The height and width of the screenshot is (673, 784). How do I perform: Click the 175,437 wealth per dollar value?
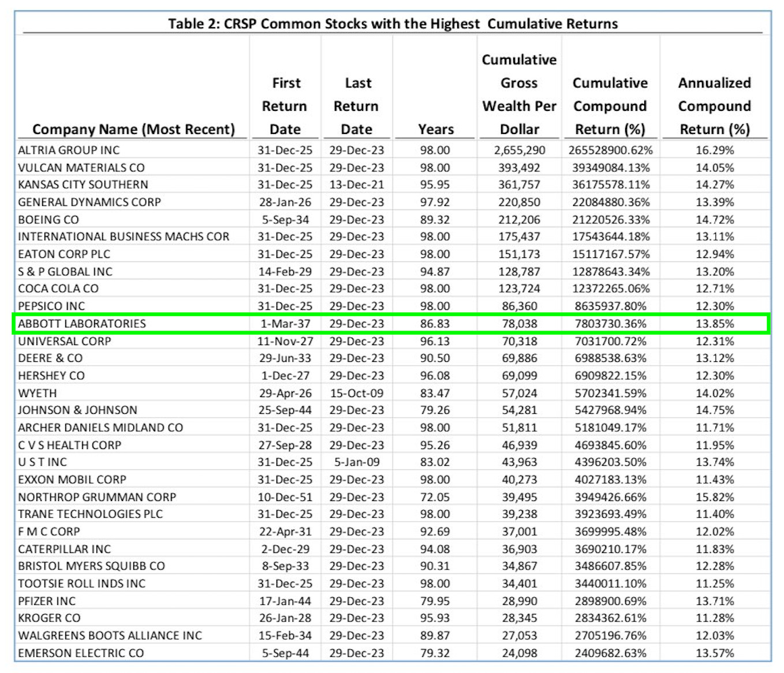520,237
